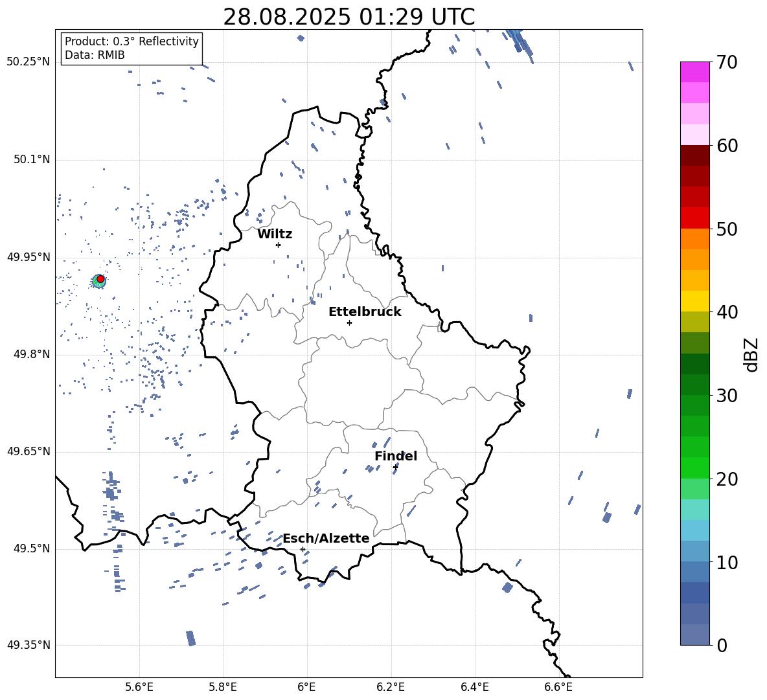Select the Wiltz station cross marker
Screen dimensions: 767x700
coord(279,245)
